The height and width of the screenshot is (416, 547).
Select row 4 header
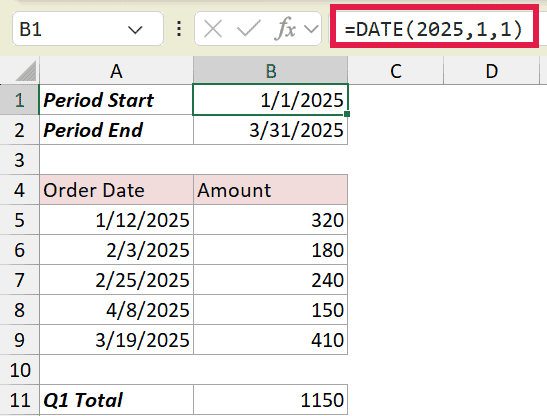19,190
